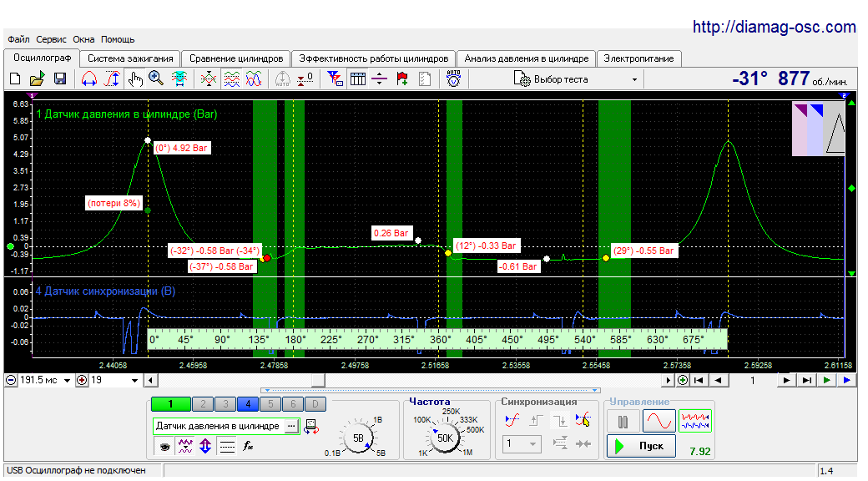This screenshot has width=868, height=481.
Task: Switch to Анализ давления в цилиндре tab
Action: 527,58
